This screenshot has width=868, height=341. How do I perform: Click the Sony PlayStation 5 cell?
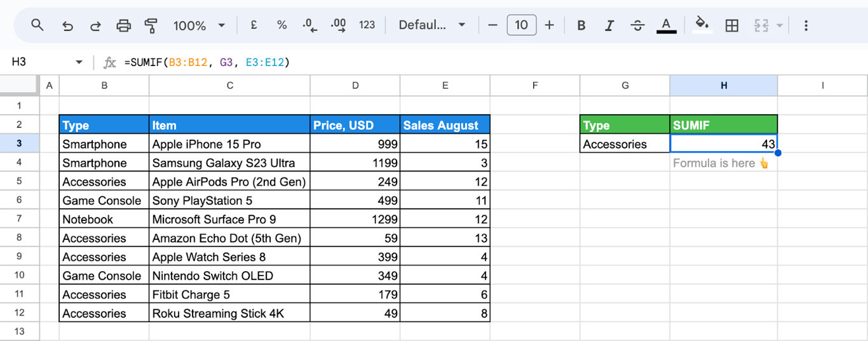tap(230, 201)
